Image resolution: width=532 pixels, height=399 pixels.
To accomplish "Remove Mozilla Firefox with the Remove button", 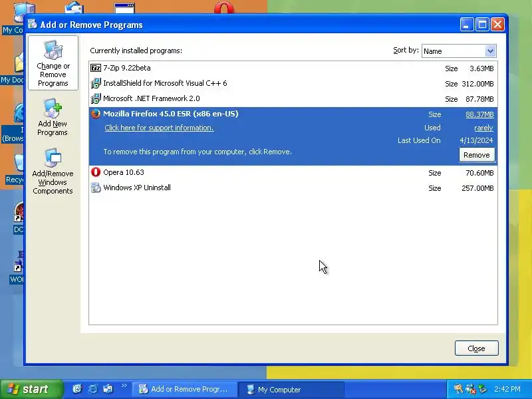I will click(477, 155).
